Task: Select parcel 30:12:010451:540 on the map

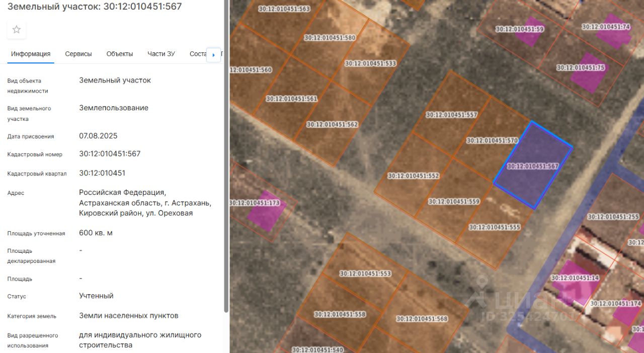Action: (x=317, y=349)
